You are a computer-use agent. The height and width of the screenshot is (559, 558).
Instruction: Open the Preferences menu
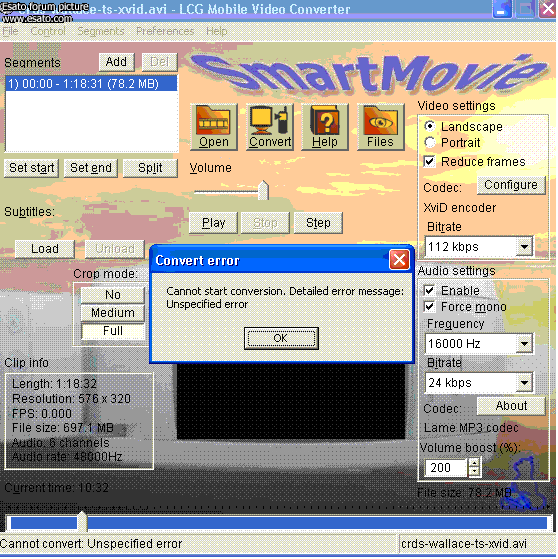[165, 31]
